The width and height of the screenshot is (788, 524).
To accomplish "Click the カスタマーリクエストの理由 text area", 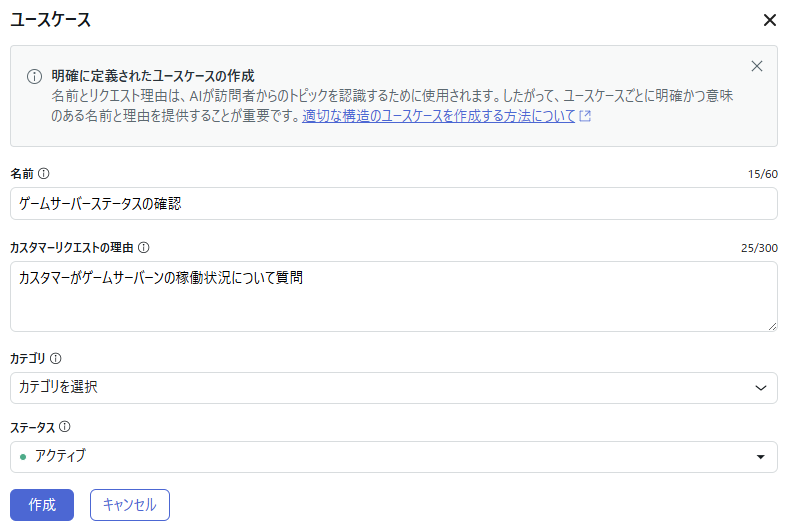I will coord(393,296).
